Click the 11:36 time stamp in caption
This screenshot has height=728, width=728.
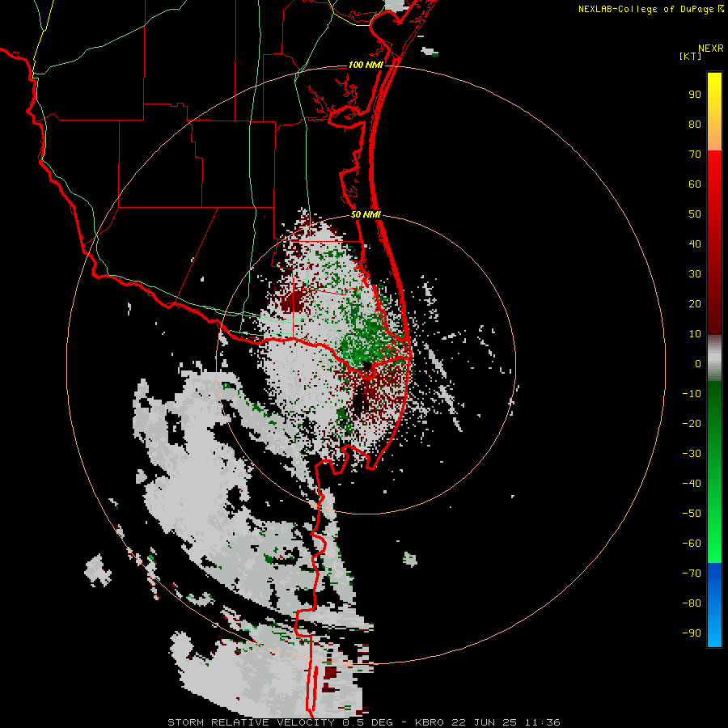point(543,722)
